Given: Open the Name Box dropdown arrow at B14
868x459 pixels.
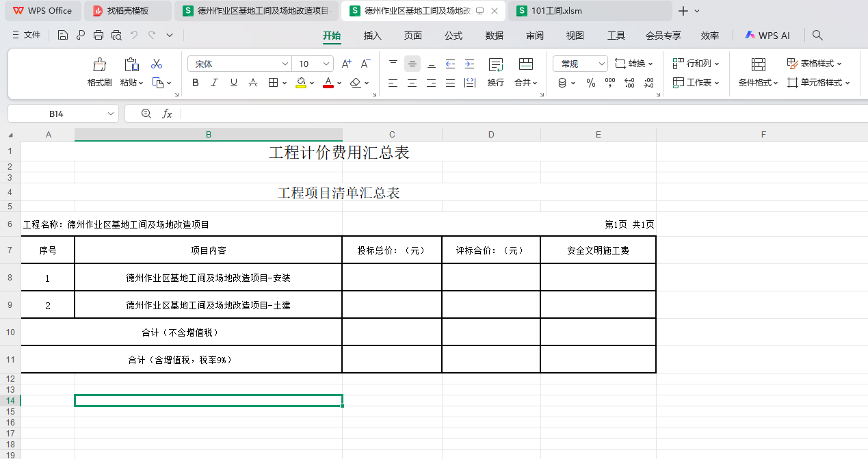Looking at the screenshot, I should tap(110, 114).
